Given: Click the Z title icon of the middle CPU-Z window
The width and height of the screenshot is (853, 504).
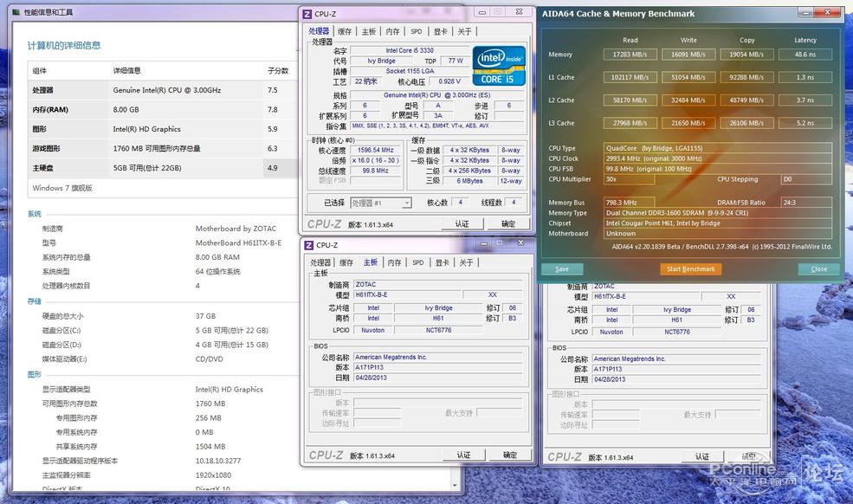Looking at the screenshot, I should (309, 245).
